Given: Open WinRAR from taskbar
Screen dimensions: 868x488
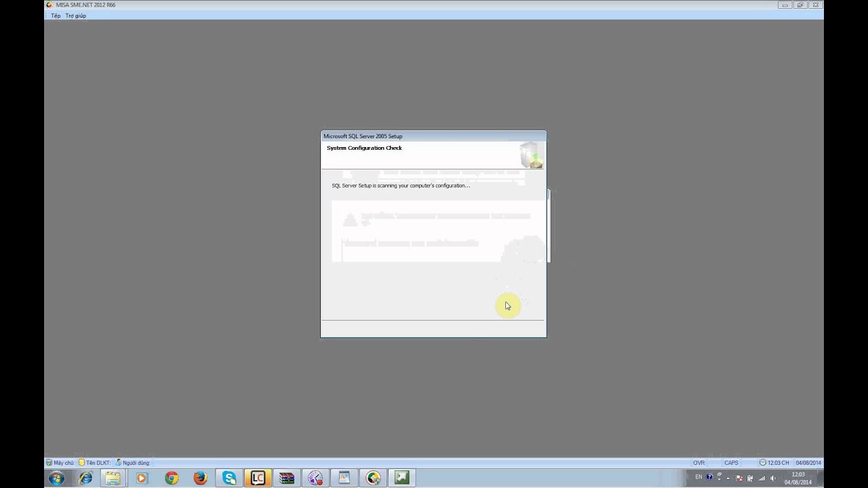Looking at the screenshot, I should [287, 478].
